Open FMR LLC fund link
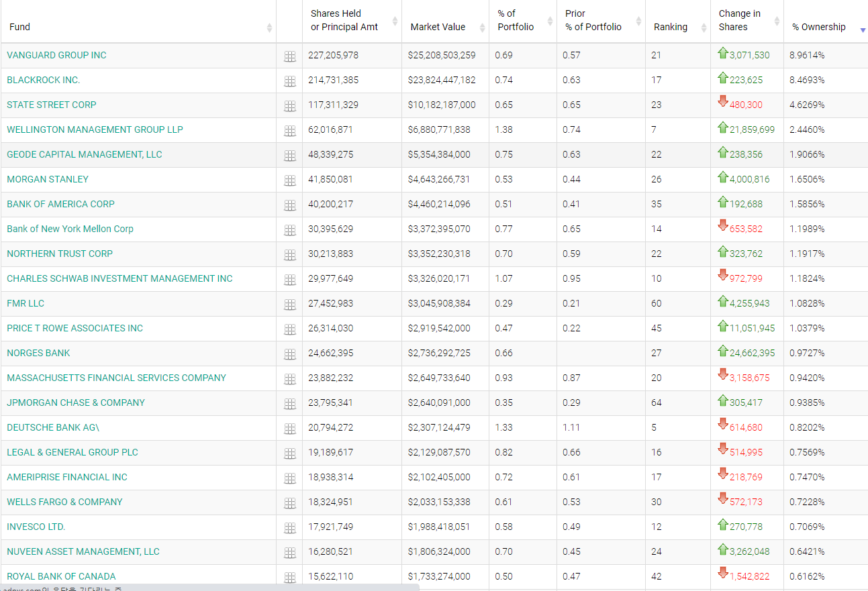Viewport: 868px width, 591px height. tap(26, 303)
